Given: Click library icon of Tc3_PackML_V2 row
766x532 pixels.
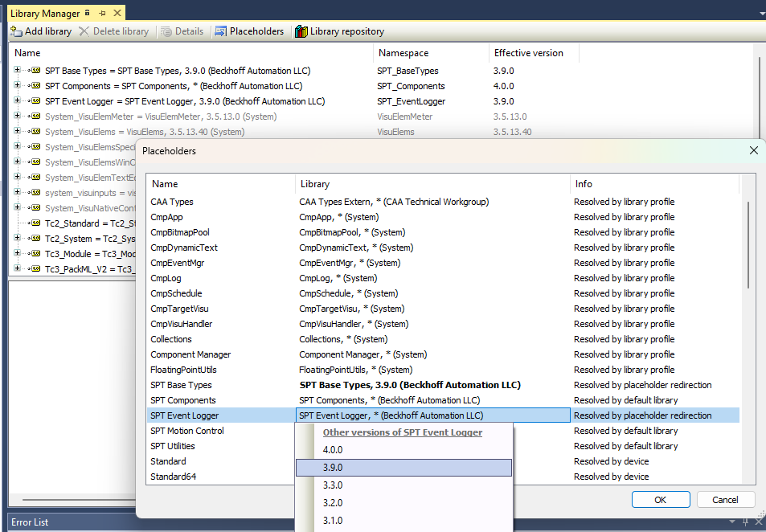Looking at the screenshot, I should pyautogui.click(x=35, y=268).
